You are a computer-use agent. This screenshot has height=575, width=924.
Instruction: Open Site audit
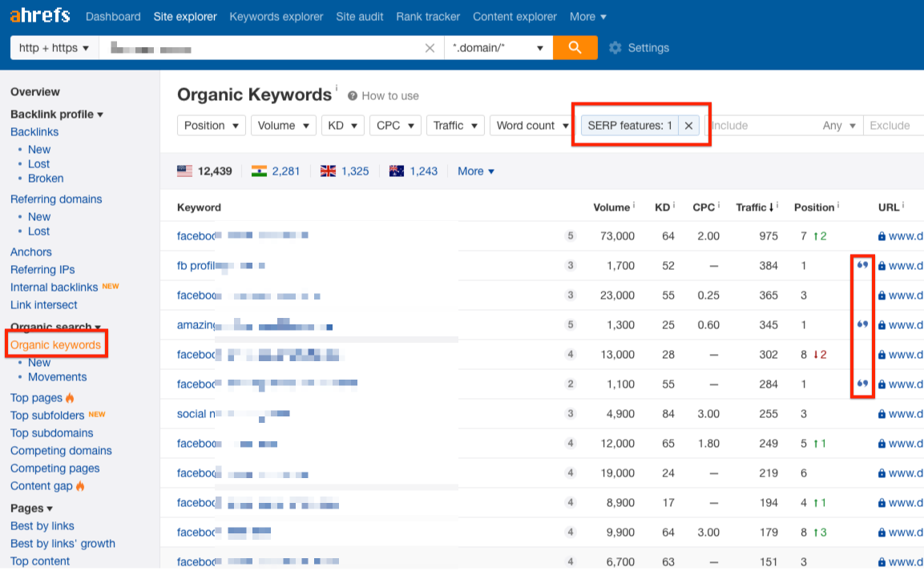tap(360, 17)
